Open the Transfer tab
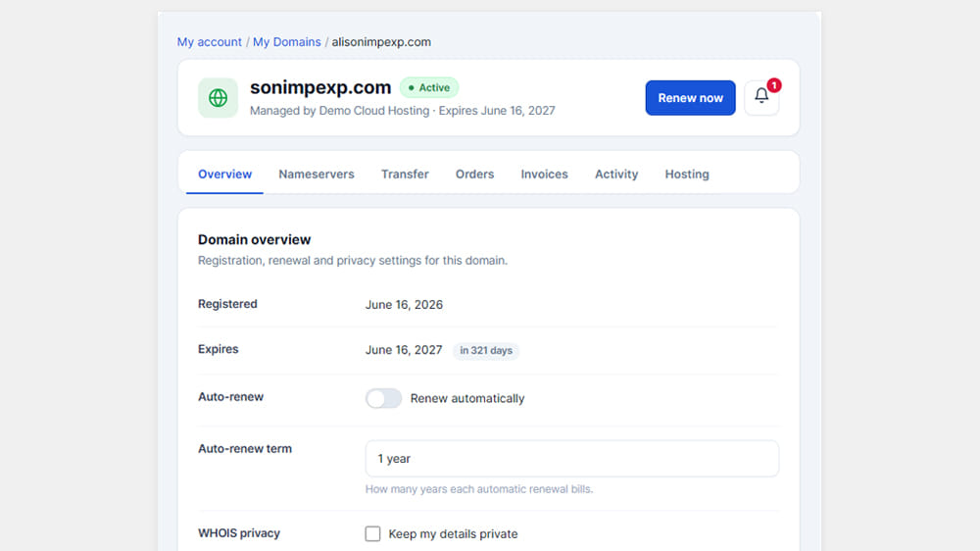The width and height of the screenshot is (980, 551). pyautogui.click(x=405, y=175)
